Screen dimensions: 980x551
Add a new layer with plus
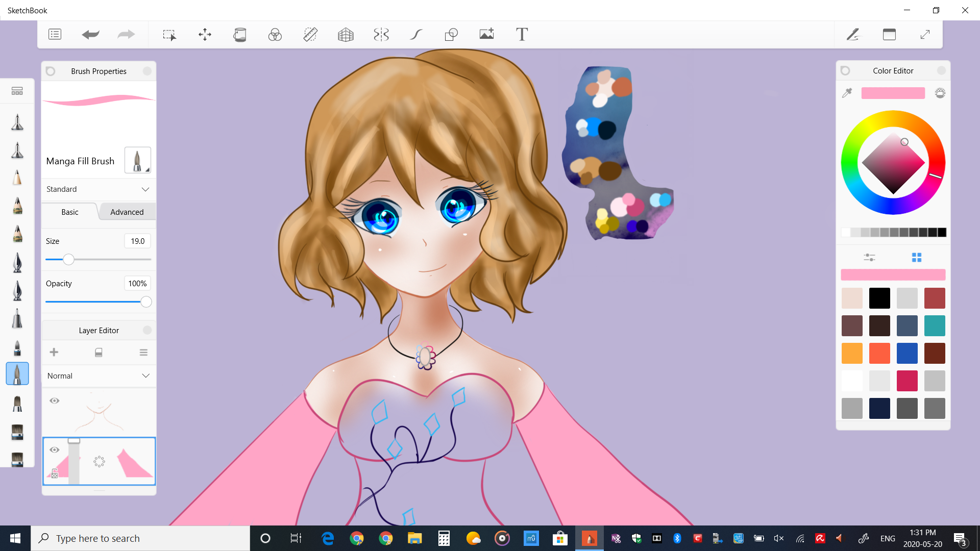54,352
